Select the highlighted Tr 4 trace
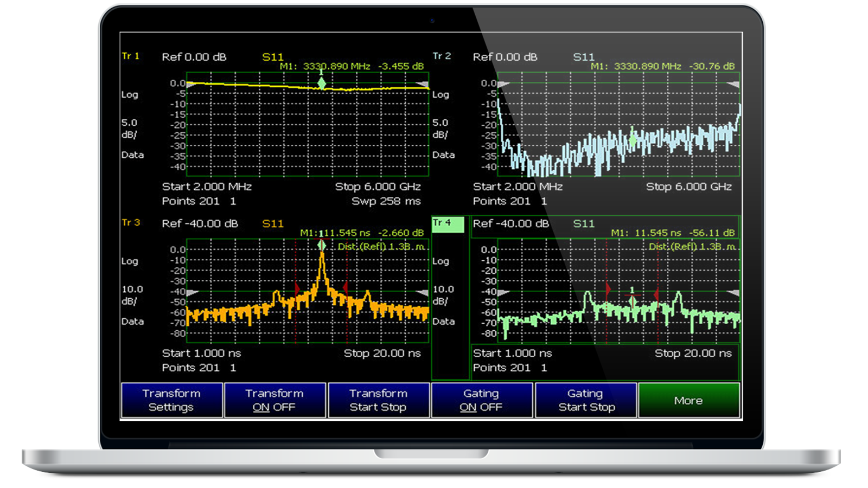Screen dimensions: 868x488 [447, 223]
